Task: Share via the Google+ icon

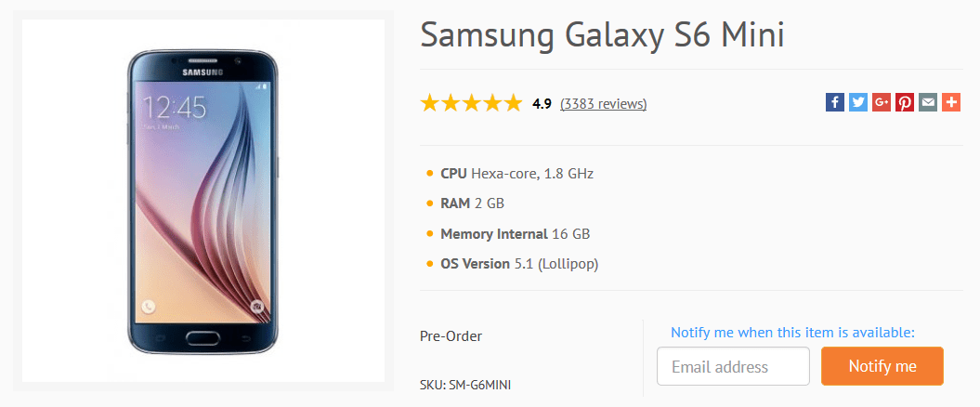Action: pyautogui.click(x=882, y=103)
